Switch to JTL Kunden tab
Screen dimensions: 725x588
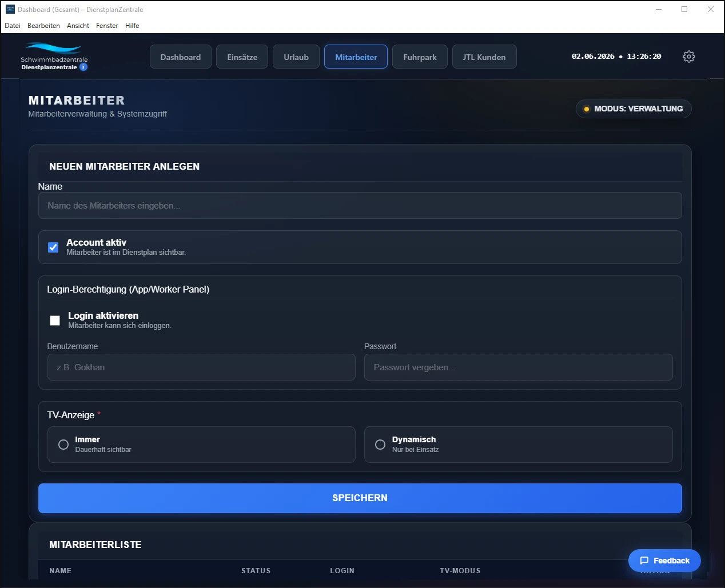(484, 57)
